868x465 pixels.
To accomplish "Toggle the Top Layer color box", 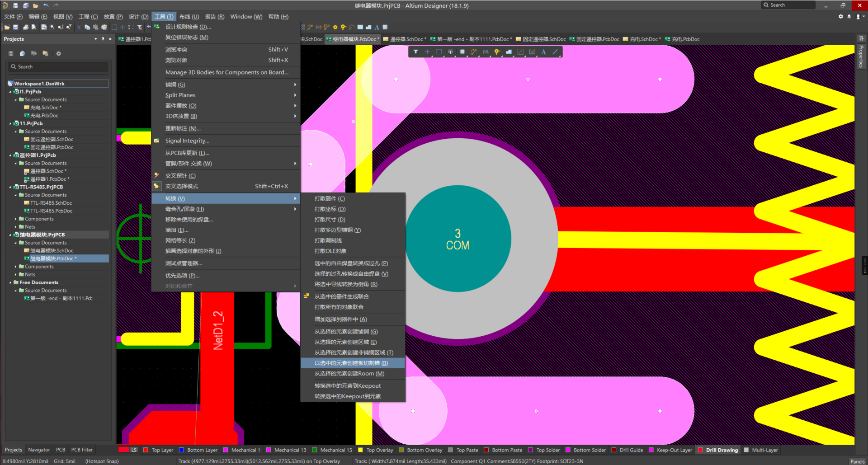I will click(146, 450).
